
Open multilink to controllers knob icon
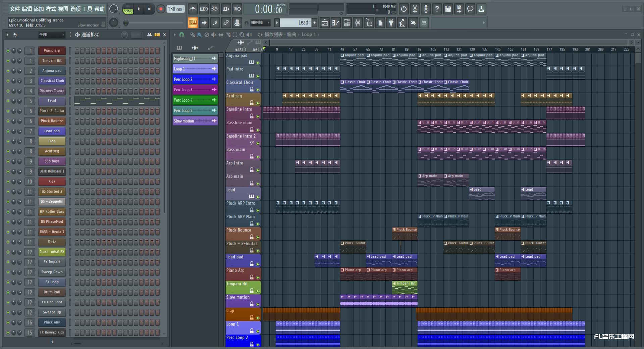237,23
